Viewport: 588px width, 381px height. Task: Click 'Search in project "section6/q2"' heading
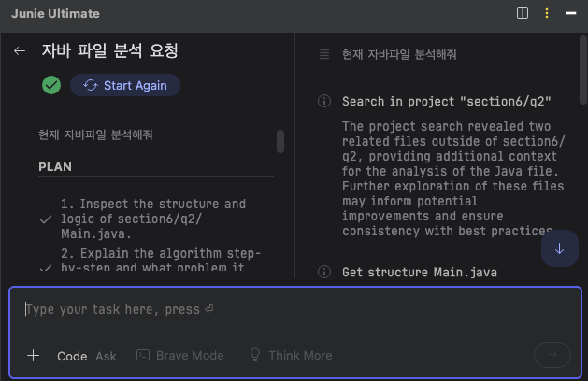tap(447, 102)
